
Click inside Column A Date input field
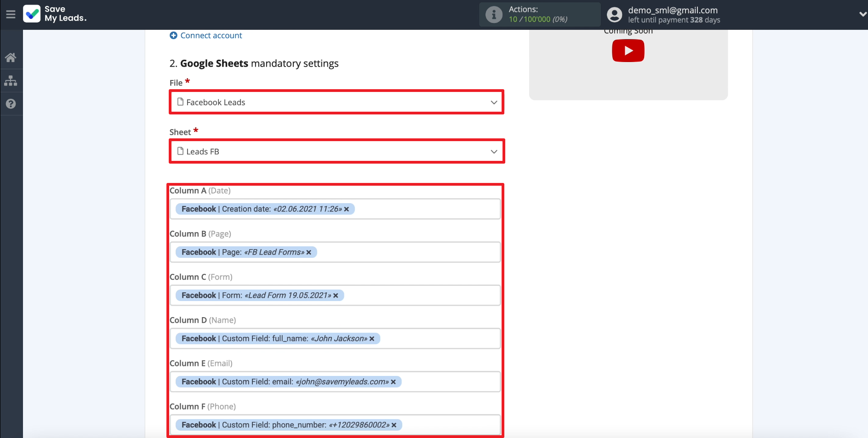[335, 209]
